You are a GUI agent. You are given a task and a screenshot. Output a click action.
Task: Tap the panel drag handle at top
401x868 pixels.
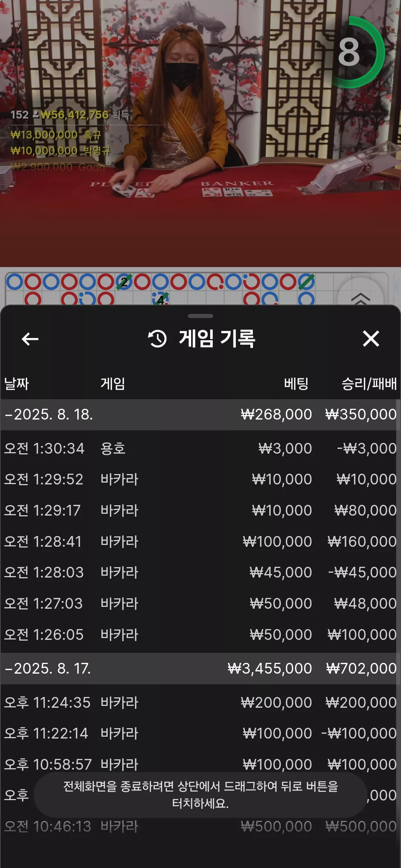[200, 316]
